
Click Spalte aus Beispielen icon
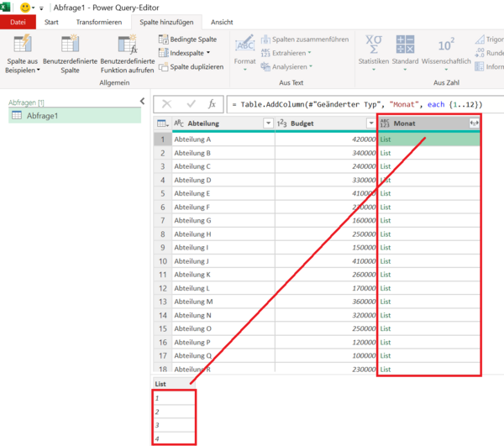tap(23, 45)
